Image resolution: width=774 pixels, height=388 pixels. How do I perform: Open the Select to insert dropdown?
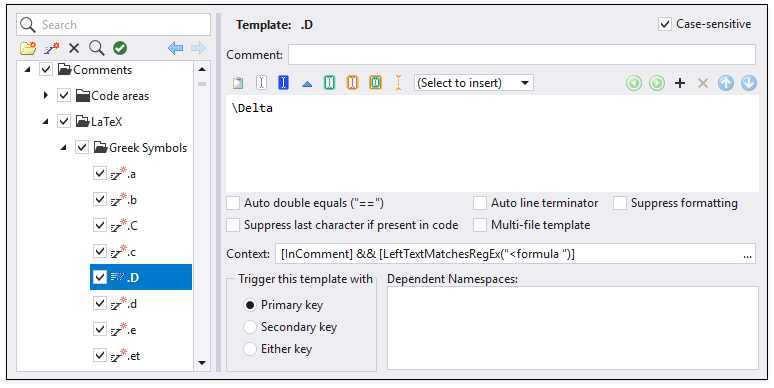click(473, 83)
